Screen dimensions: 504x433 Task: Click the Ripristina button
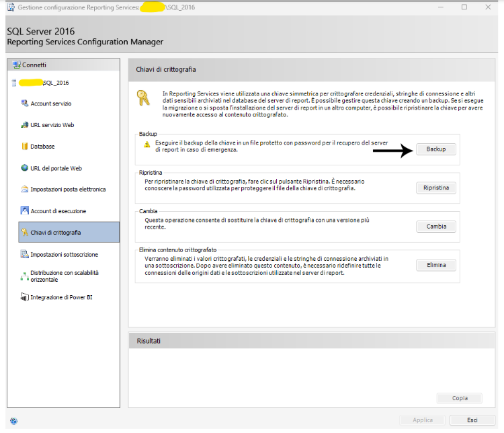click(x=436, y=188)
